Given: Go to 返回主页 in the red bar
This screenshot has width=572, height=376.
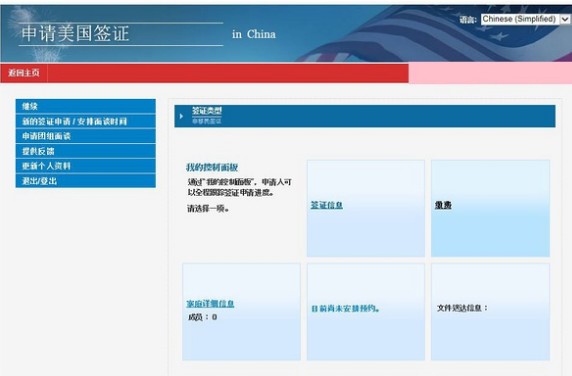Looking at the screenshot, I should [24, 73].
